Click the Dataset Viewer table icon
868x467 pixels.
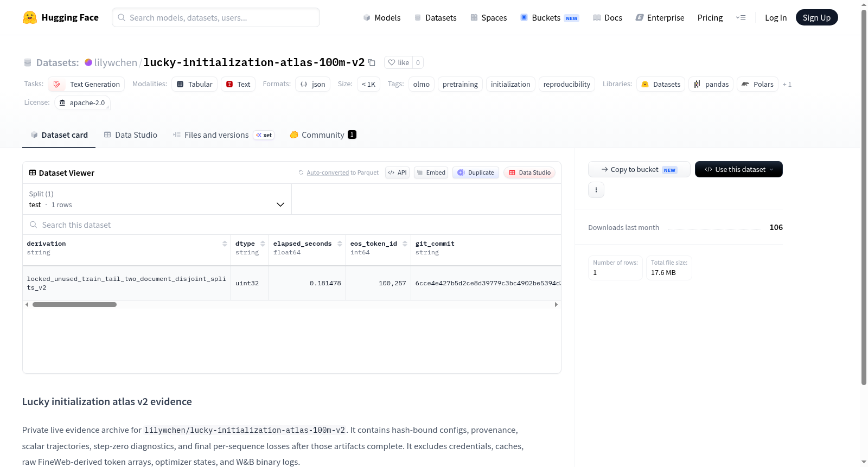(x=33, y=172)
